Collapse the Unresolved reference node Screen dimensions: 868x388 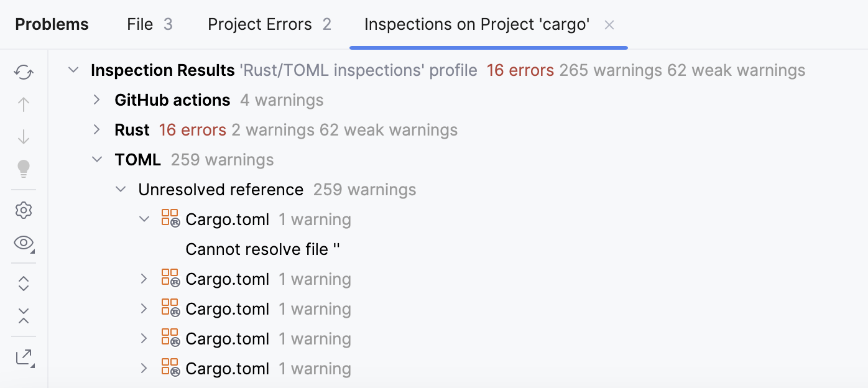tap(120, 189)
